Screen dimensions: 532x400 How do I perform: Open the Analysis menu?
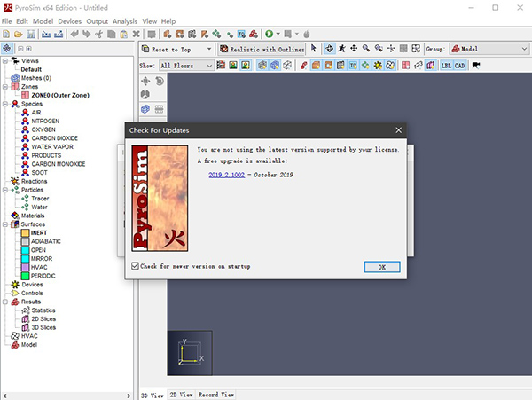point(124,20)
